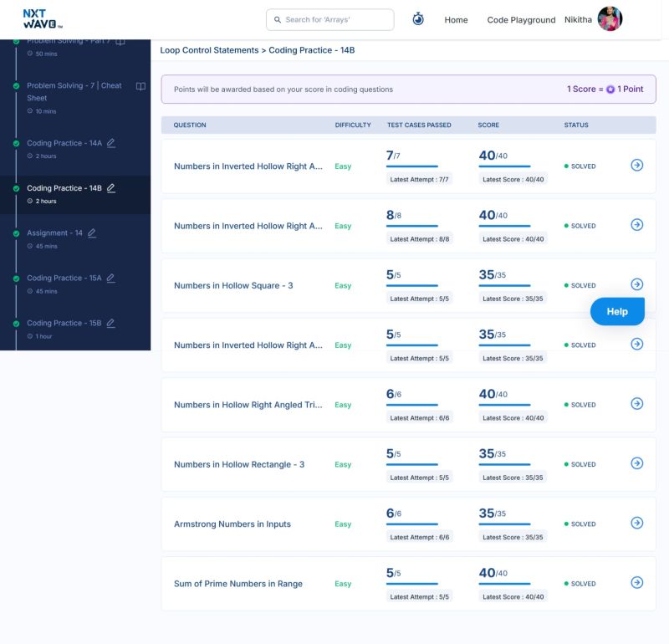Open arrow for Armstrong Numbers in Inputs
669x644 pixels.
pos(636,523)
